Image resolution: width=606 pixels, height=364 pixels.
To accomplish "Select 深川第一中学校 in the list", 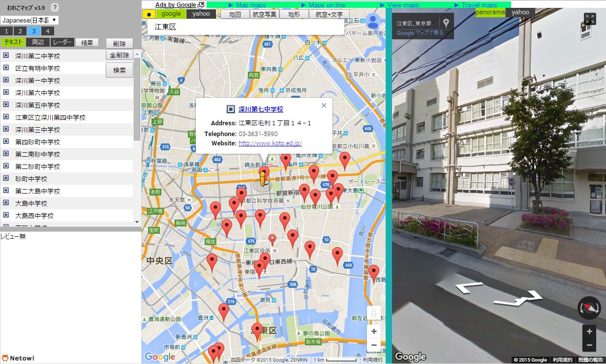I will point(66,80).
